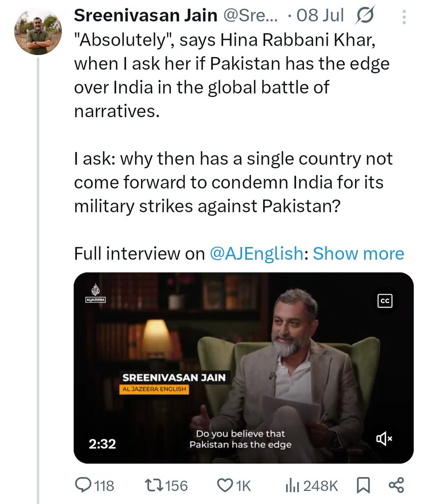Viewport: 428px width, 504px height.
Task: Open the 08 Jul timestamp link
Action: point(320,16)
